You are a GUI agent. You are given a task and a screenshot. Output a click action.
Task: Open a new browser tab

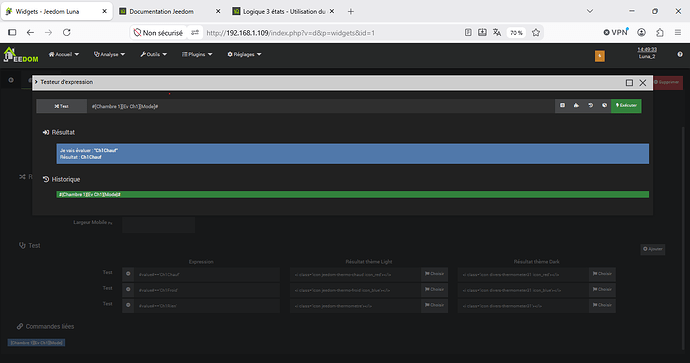pos(351,11)
